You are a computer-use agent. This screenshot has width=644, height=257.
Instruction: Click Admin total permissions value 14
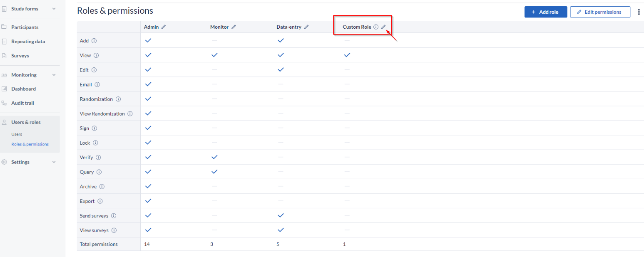point(147,244)
